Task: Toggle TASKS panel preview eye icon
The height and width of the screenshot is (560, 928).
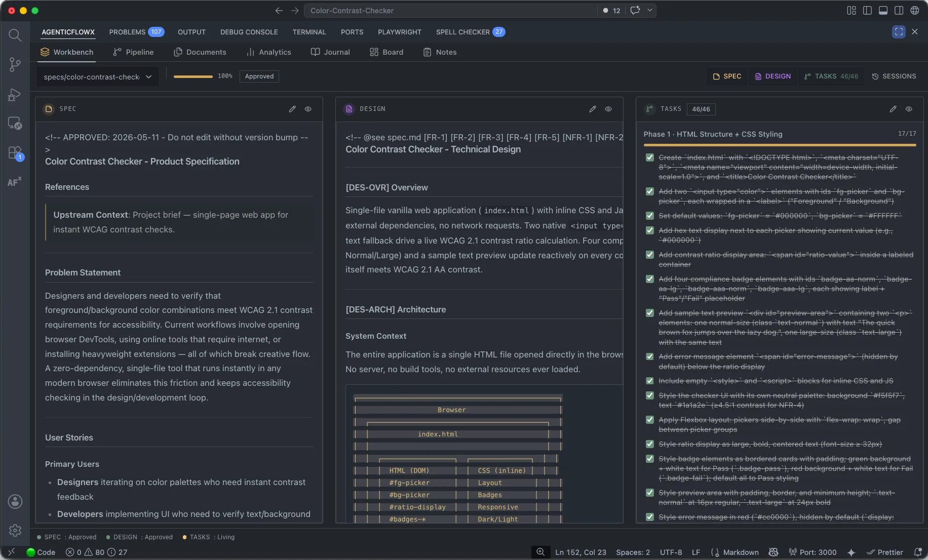Action: tap(909, 109)
